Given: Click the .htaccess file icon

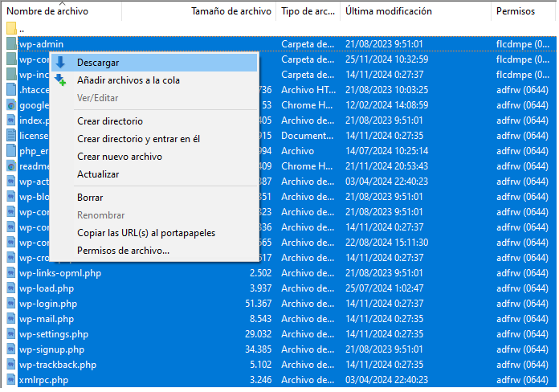Looking at the screenshot, I should coord(11,90).
